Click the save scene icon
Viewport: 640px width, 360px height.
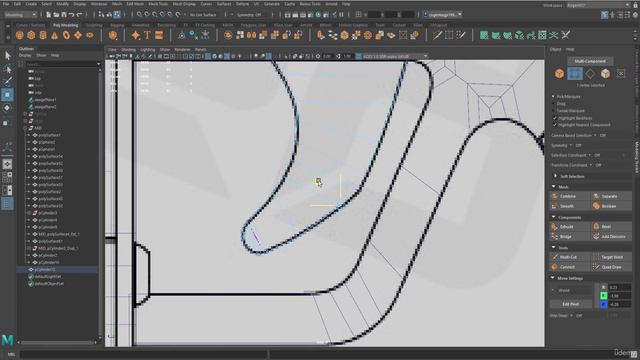click(x=64, y=15)
